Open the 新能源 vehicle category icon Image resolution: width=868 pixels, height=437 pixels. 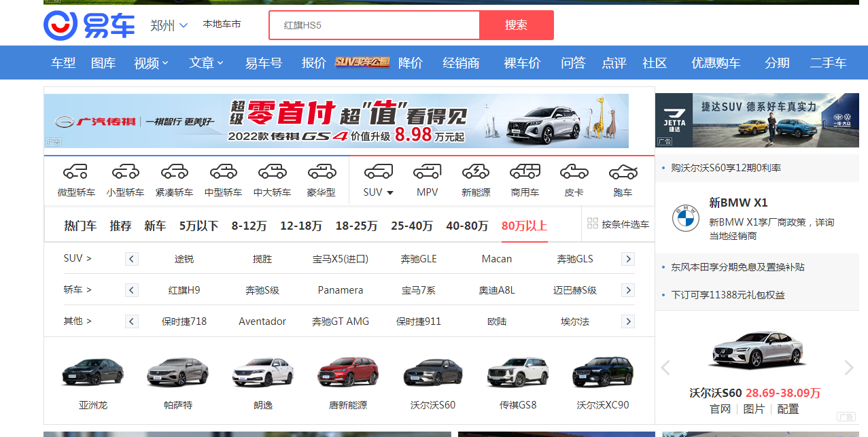pos(476,171)
